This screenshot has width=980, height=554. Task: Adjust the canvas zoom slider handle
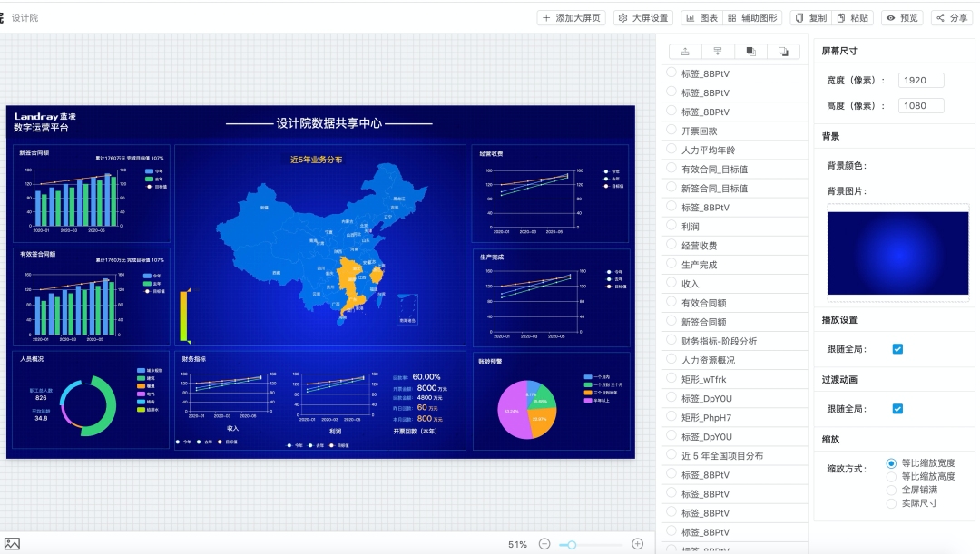[572, 545]
